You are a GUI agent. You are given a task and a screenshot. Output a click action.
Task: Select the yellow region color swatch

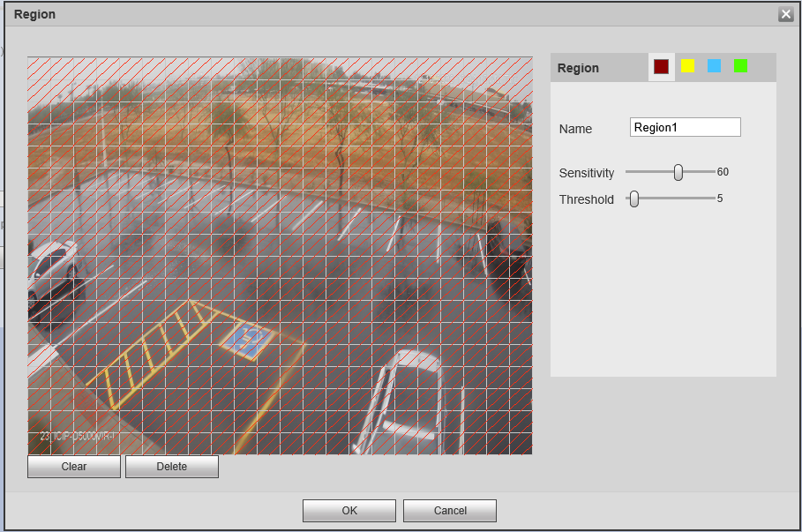[688, 66]
